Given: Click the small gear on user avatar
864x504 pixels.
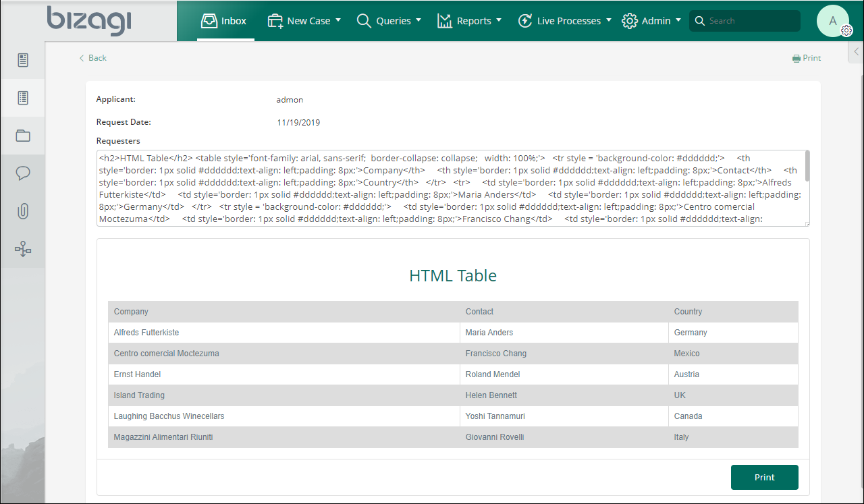Looking at the screenshot, I should (847, 30).
